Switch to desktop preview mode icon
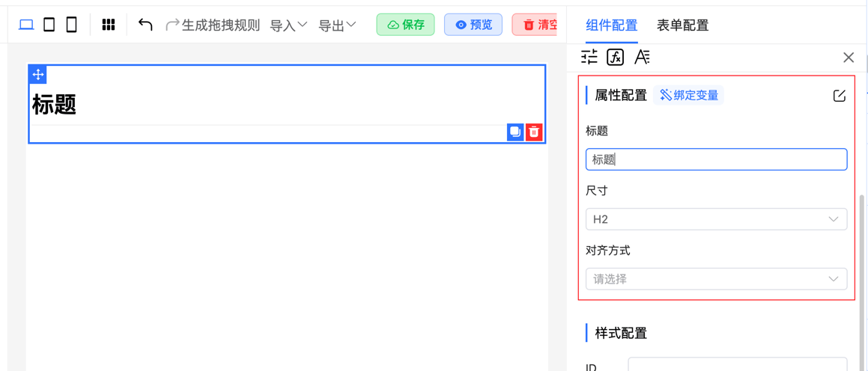 26,25
